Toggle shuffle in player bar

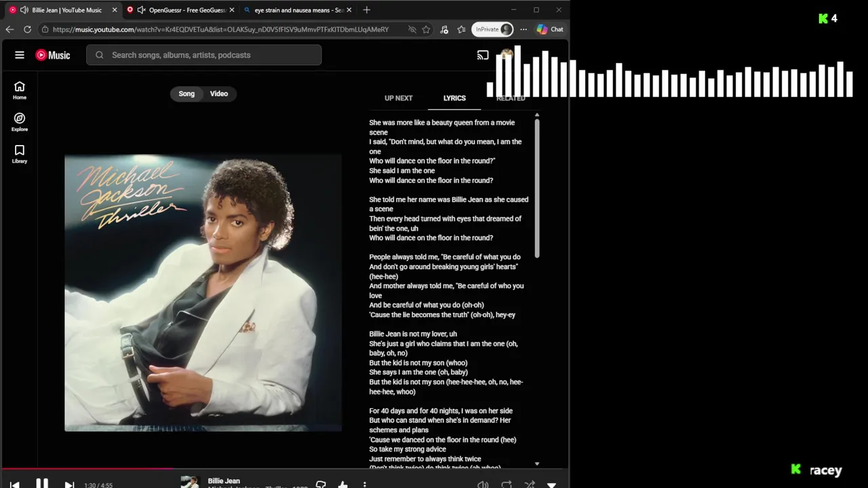click(x=530, y=485)
